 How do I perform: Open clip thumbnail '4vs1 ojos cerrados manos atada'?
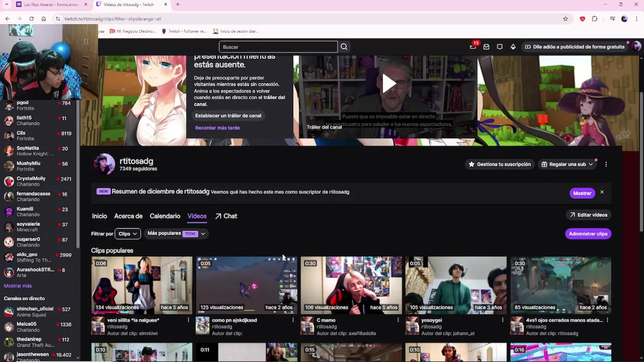coord(560,285)
